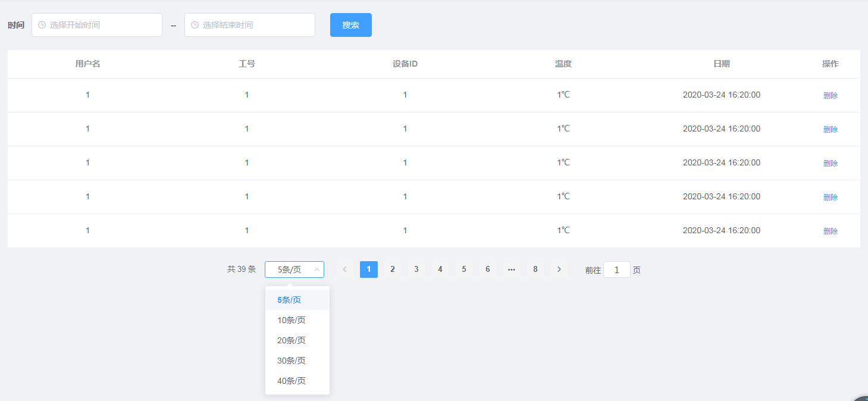Delete the first record via 删除 link
The image size is (868, 401).
(830, 95)
